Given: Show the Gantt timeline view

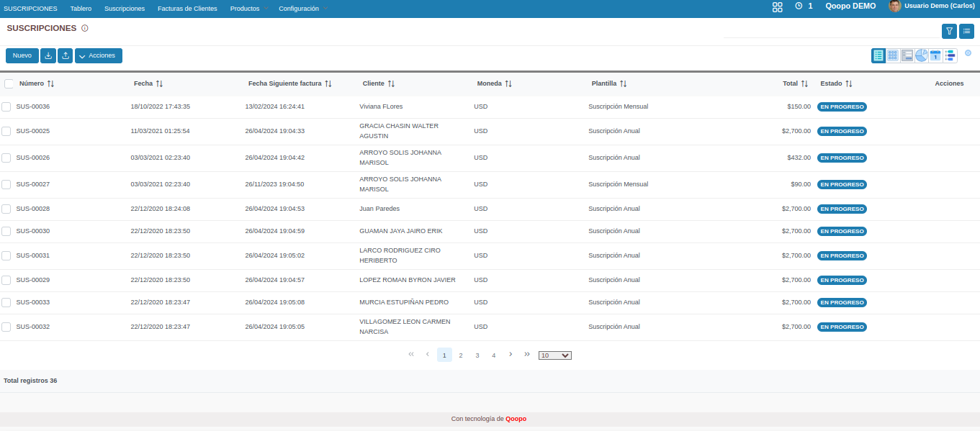Looking at the screenshot, I should 950,55.
